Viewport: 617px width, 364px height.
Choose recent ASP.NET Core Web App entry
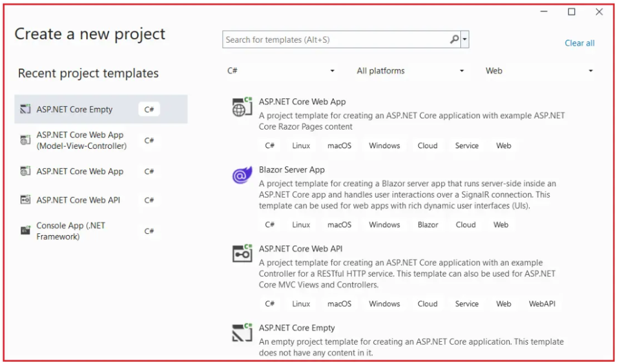click(80, 171)
